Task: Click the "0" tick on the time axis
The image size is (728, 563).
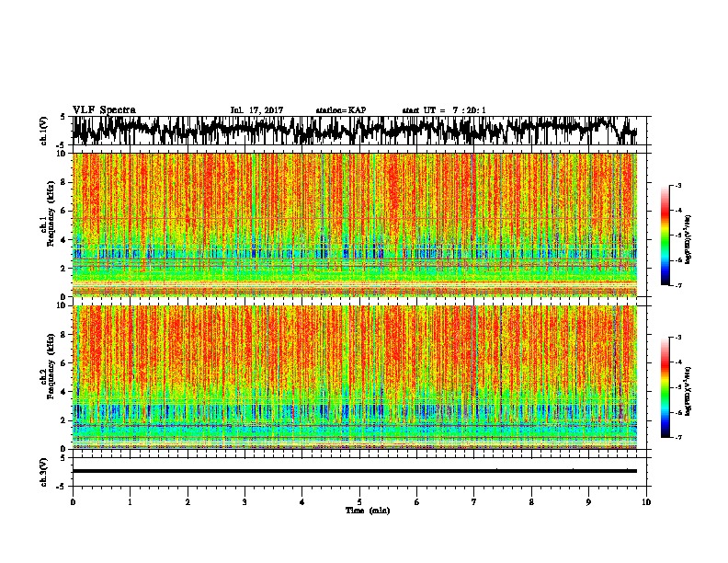Action: click(x=73, y=502)
